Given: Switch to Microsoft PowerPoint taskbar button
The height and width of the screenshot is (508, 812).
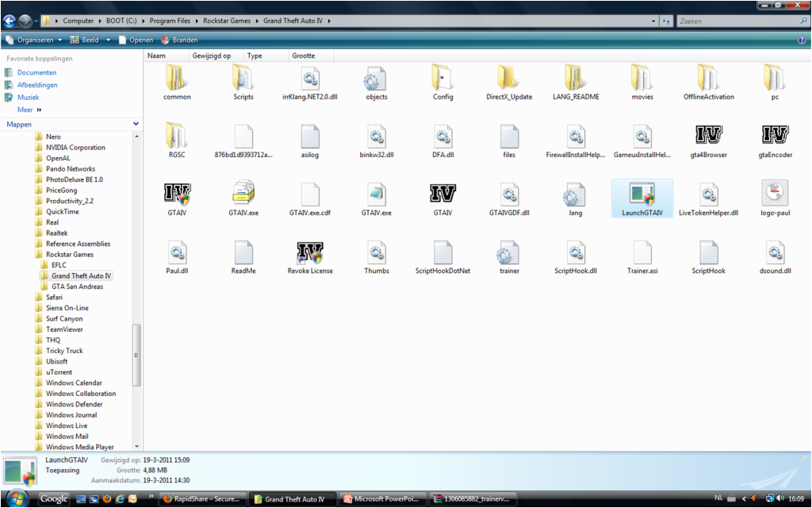Looking at the screenshot, I should 383,499.
